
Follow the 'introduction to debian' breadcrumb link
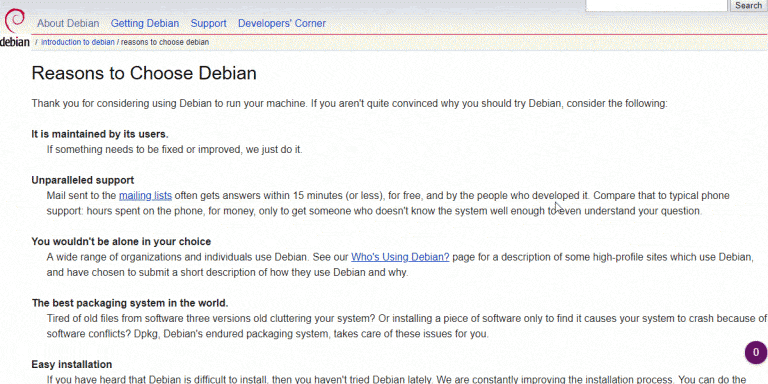click(78, 42)
